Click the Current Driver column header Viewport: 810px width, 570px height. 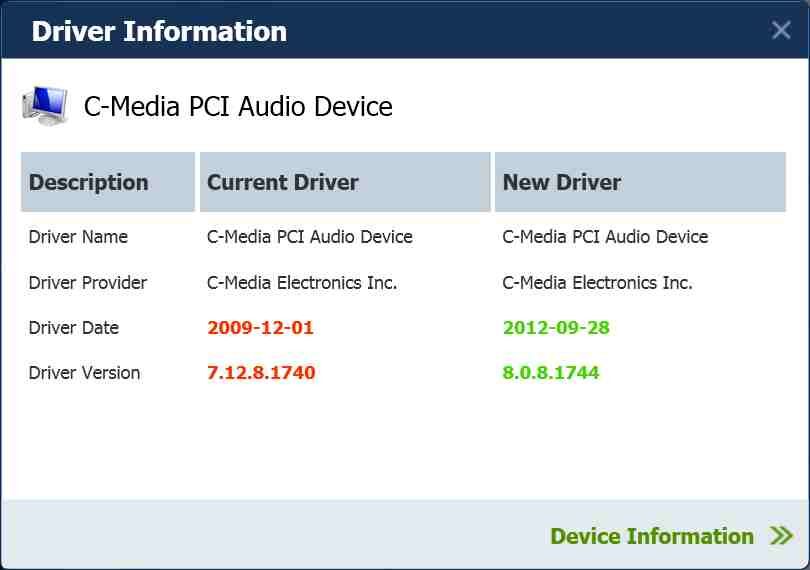tap(282, 182)
